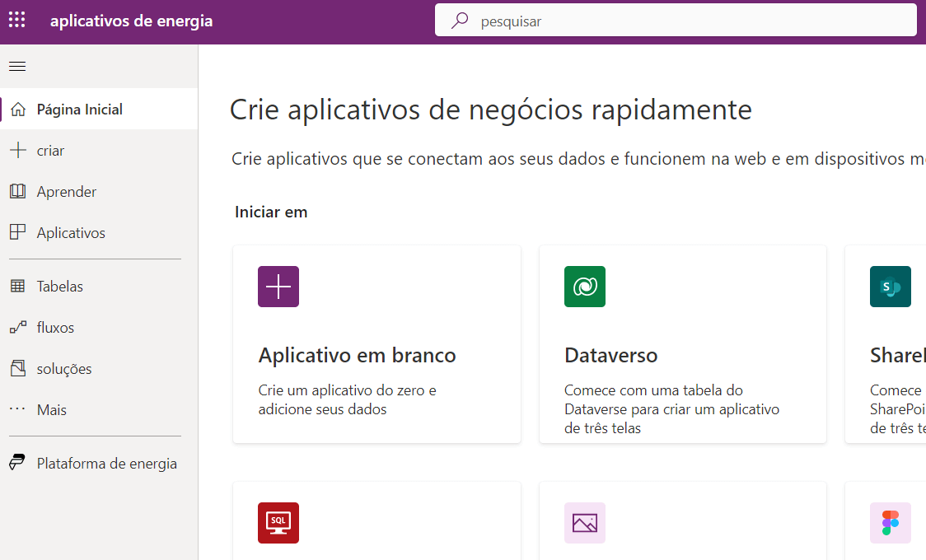Switch to the Aplicativos section

(71, 232)
